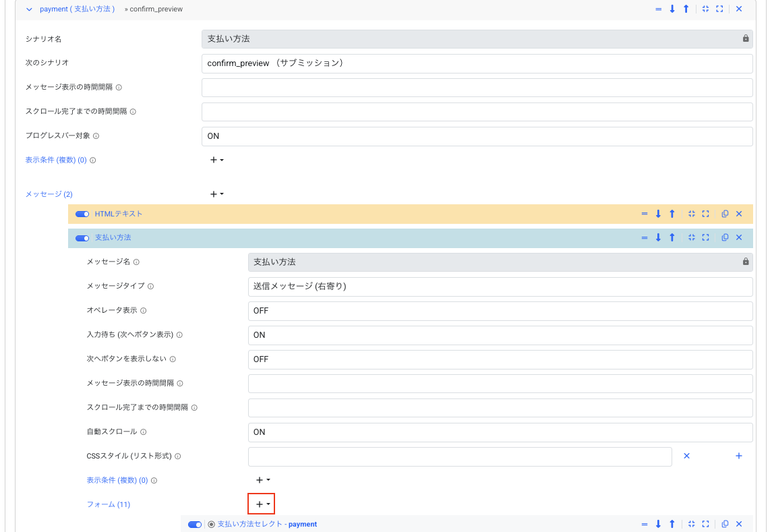Click the lock icon on シナリオ名 field

coord(746,38)
